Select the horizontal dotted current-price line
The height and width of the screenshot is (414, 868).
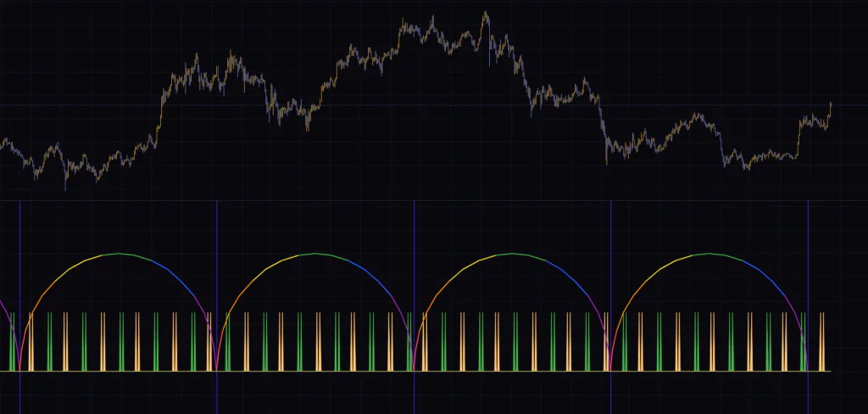click(434, 104)
